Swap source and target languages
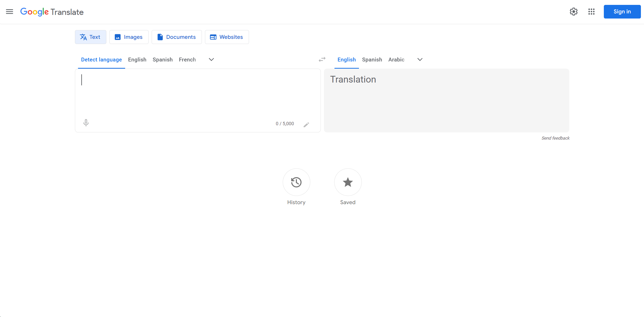 coord(322,59)
